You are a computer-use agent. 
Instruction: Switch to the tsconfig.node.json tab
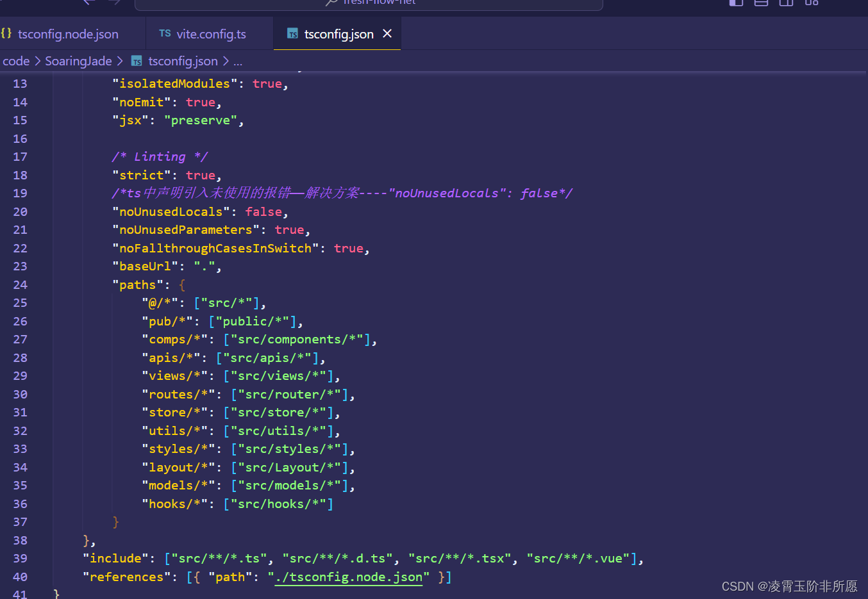point(68,34)
